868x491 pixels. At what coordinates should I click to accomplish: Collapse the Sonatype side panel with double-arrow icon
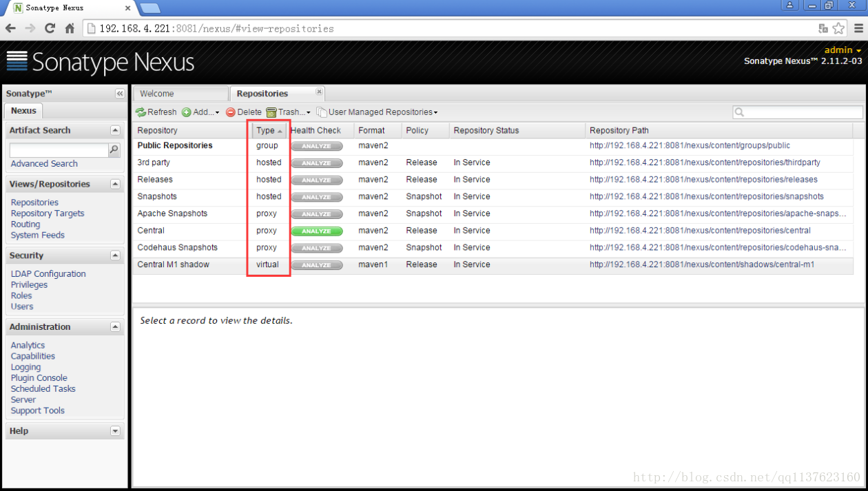[120, 94]
